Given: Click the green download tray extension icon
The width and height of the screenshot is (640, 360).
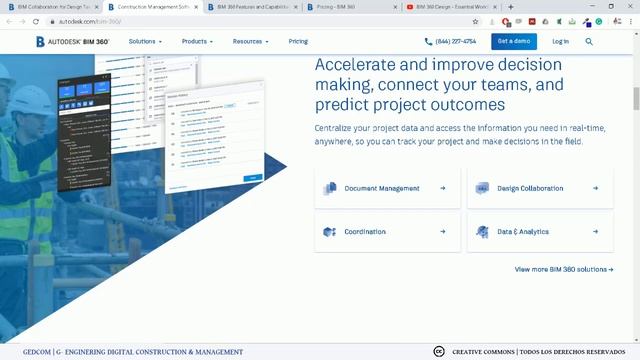Looking at the screenshot, I should pyautogui.click(x=572, y=22).
